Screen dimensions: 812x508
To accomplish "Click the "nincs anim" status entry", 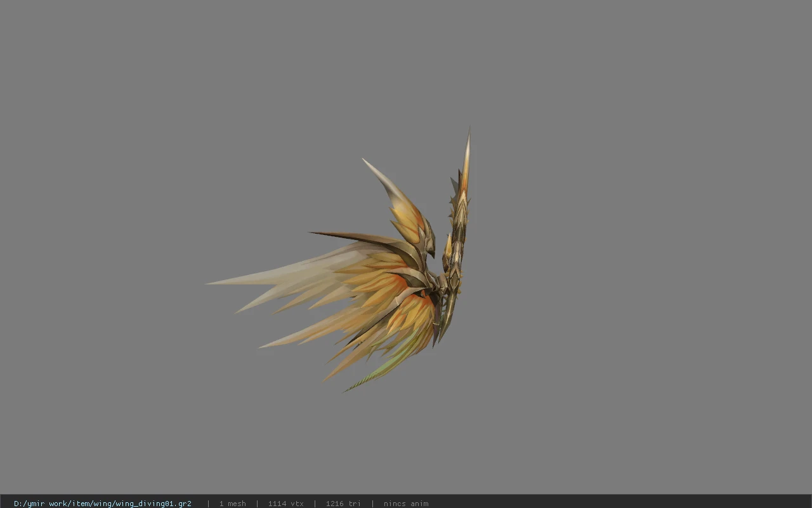I will [406, 504].
